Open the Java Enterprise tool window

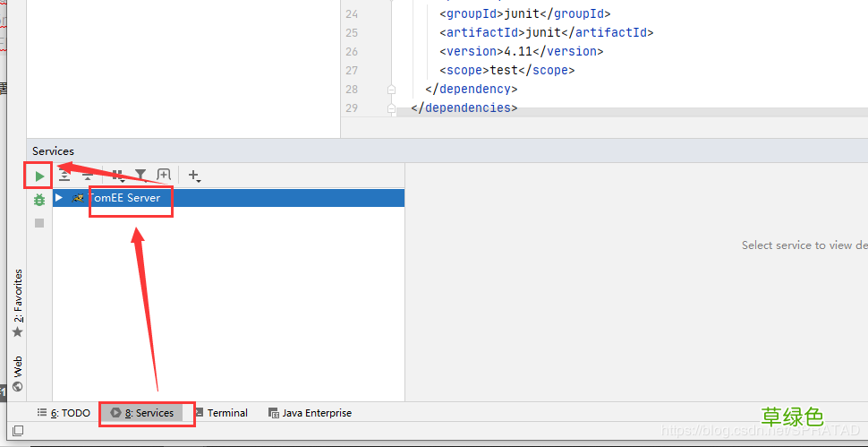pos(310,413)
